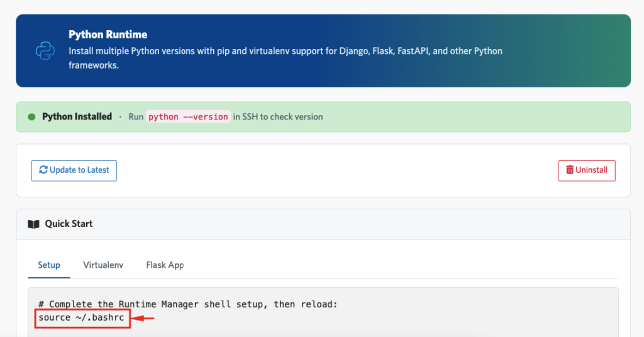Screen dimensions: 644x337
Task: Click the Update to Latest button
Action: 74,170
